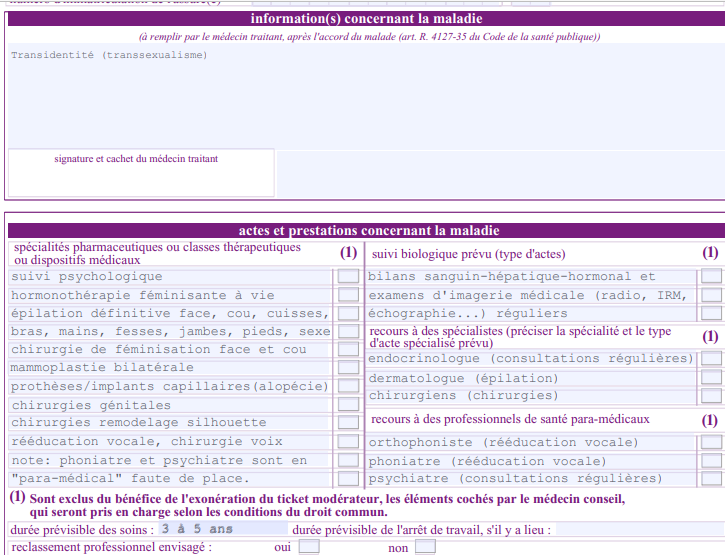Check the box next to 'bras, mains, fesses, jambes'
This screenshot has height=555, width=725.
coord(348,331)
